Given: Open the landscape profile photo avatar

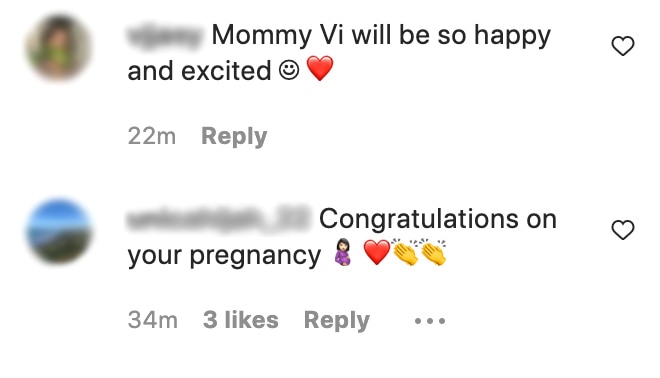Looking at the screenshot, I should click(59, 231).
